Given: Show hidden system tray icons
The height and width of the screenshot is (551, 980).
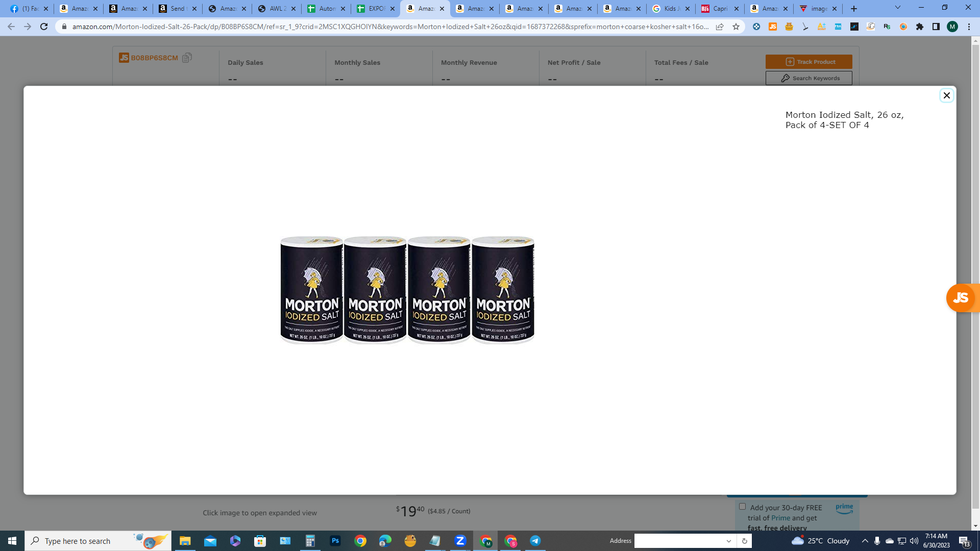Looking at the screenshot, I should coord(865,541).
